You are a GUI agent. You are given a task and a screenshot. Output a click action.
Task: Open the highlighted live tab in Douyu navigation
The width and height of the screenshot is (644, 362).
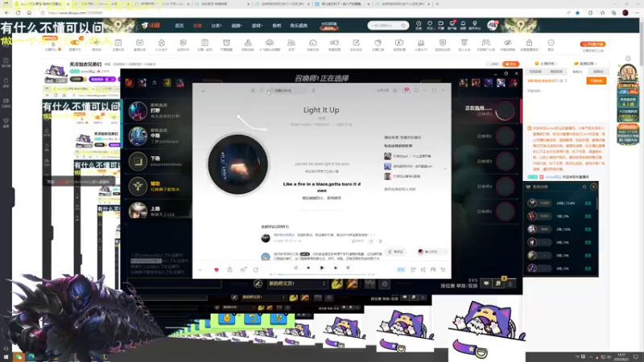(197, 26)
